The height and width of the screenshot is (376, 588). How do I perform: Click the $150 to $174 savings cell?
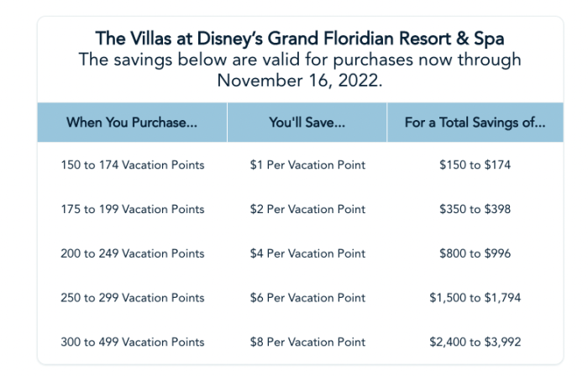475,165
